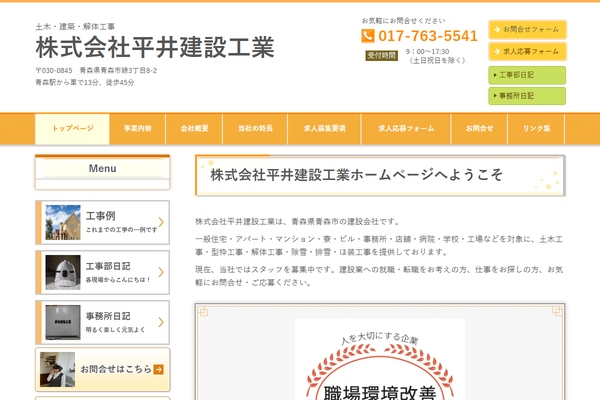The image size is (600, 400).
Task: Open 当社の特長 in the navigation bar
Action: 255,129
